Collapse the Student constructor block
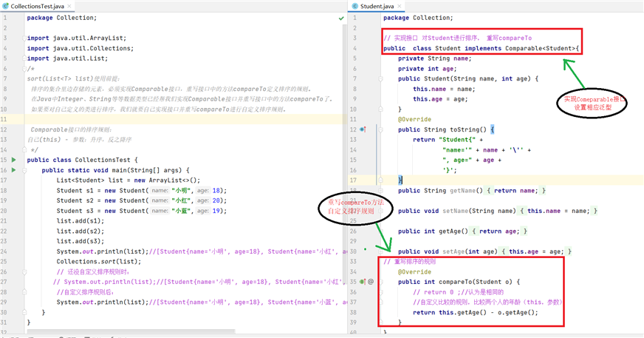This screenshot has height=338, width=644. pos(381,78)
